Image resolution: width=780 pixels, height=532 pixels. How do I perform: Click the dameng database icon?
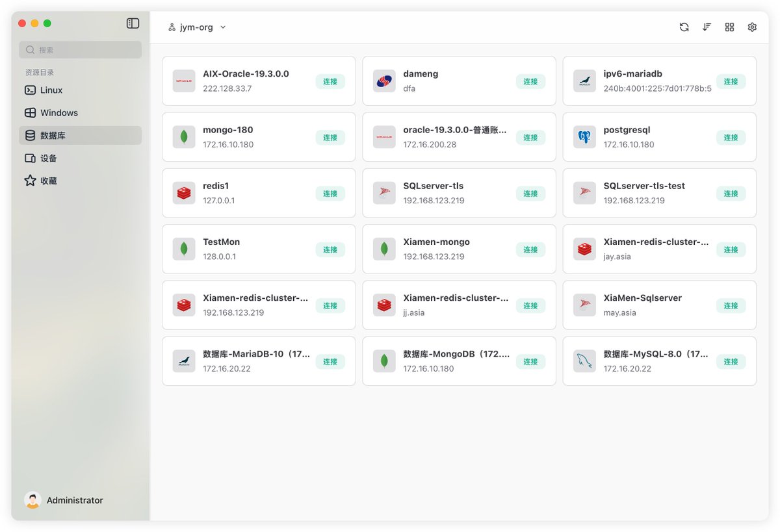384,81
